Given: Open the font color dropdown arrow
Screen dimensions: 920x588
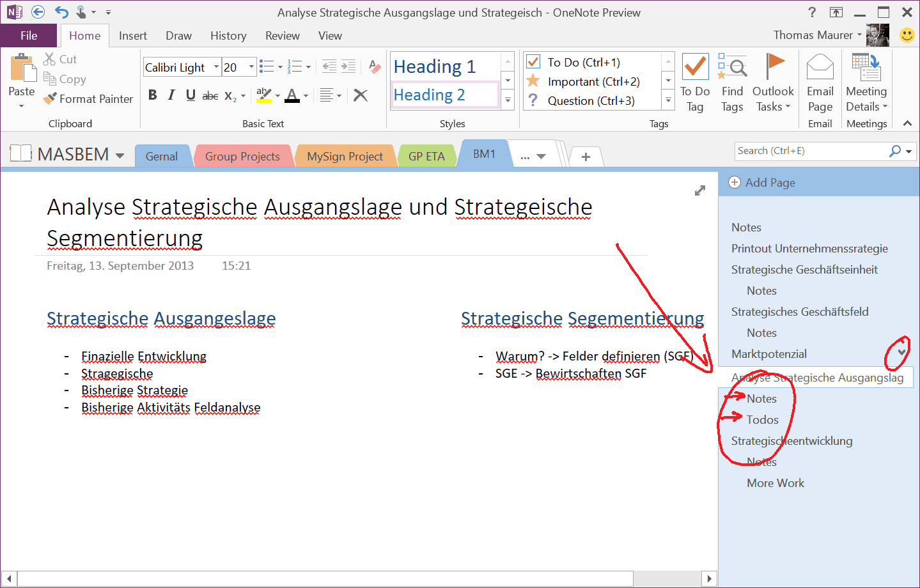Looking at the screenshot, I should 306,96.
